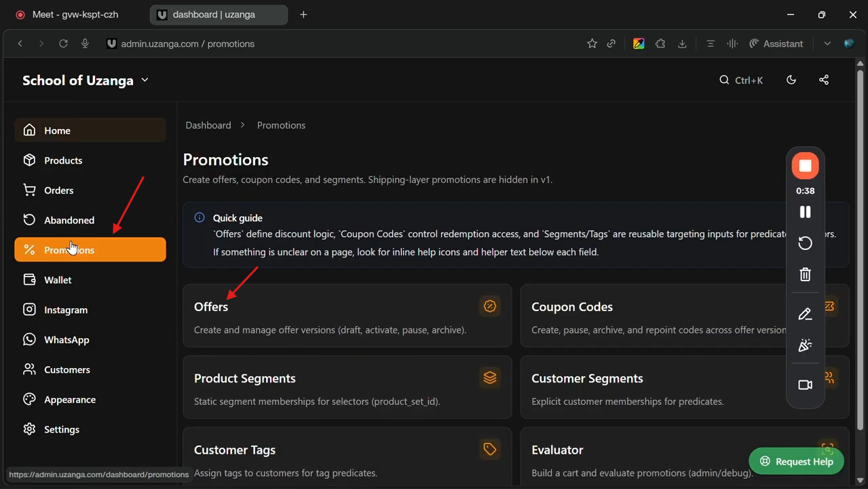Click the audio waveform icon
868x489 pixels.
point(732,43)
